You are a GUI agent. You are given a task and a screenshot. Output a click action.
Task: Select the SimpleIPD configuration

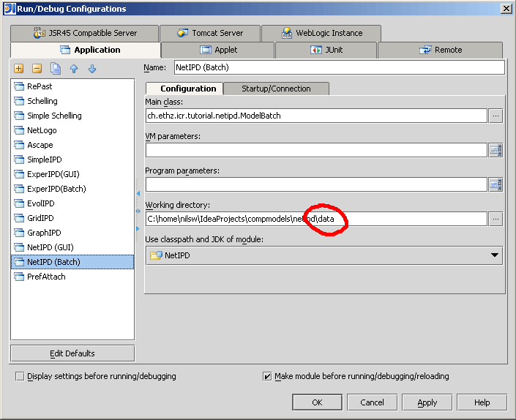click(72, 160)
